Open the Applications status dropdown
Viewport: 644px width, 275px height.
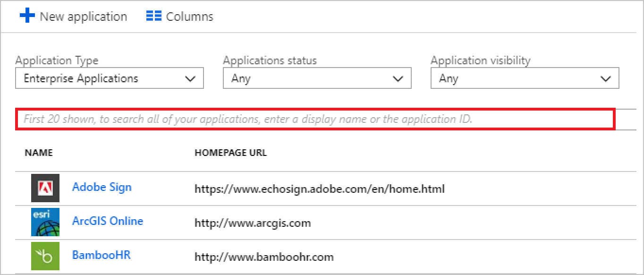pyautogui.click(x=317, y=78)
